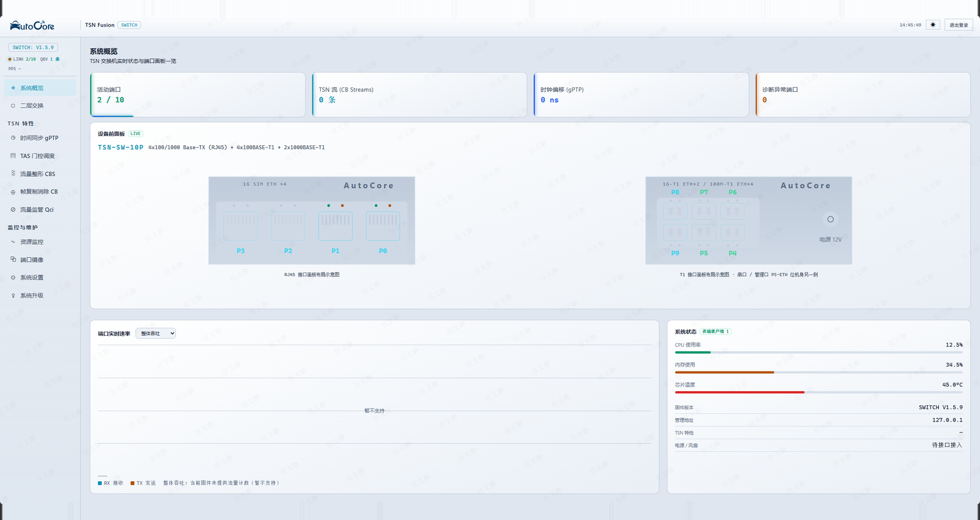Go to 资源监控 in the sidebar
The image size is (980, 520).
[40, 242]
